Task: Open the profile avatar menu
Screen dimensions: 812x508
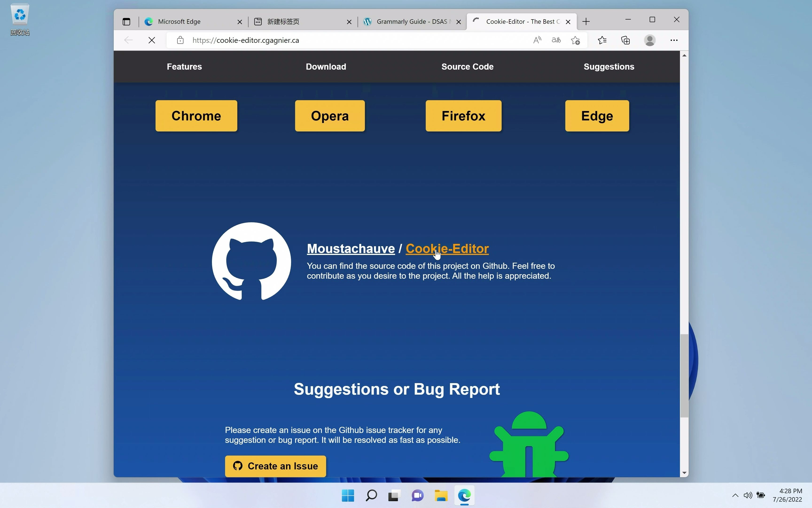Action: [x=650, y=40]
